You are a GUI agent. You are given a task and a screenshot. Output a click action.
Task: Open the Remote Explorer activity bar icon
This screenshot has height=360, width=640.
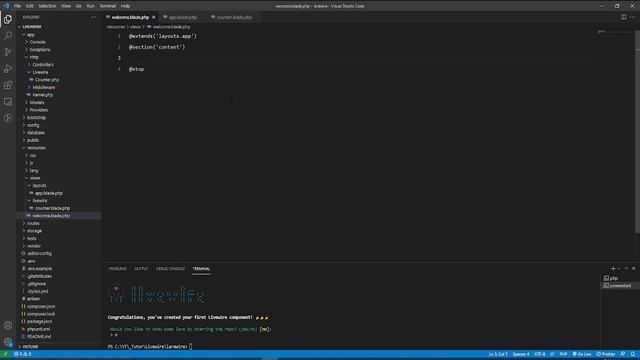pos(8,101)
